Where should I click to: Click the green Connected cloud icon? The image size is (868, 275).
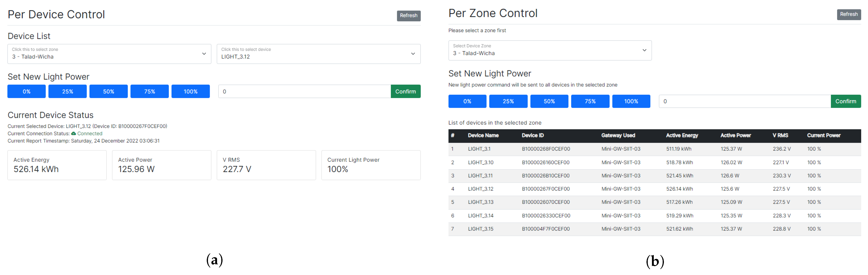tap(73, 133)
